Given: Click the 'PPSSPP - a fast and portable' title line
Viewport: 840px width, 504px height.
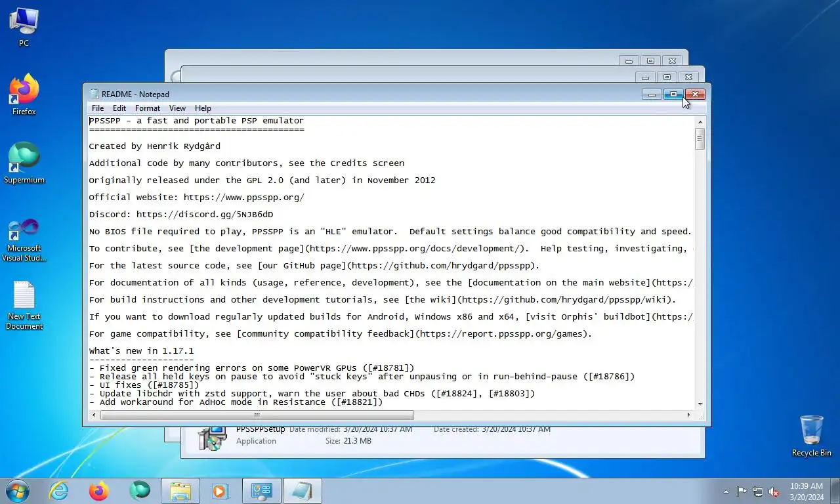Looking at the screenshot, I should [x=197, y=121].
